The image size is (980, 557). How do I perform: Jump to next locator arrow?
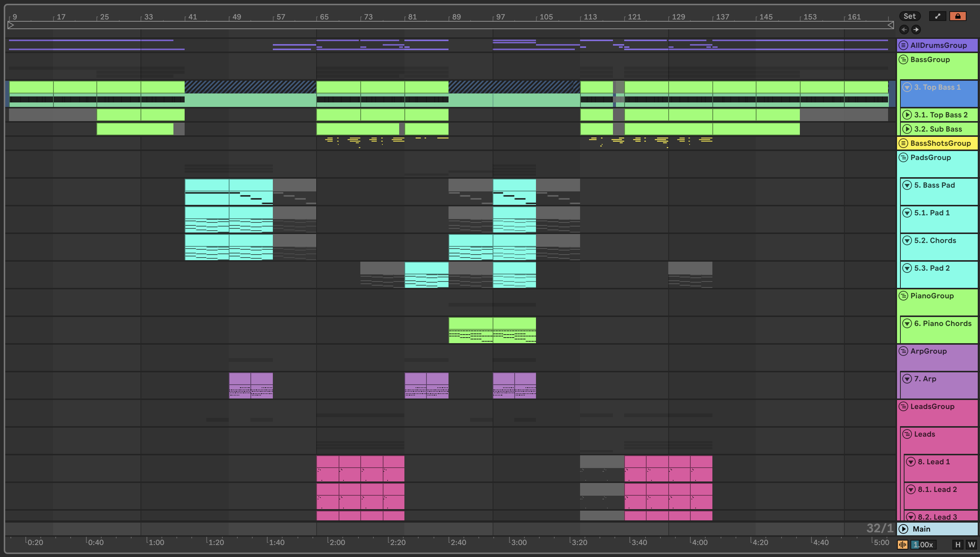(916, 30)
